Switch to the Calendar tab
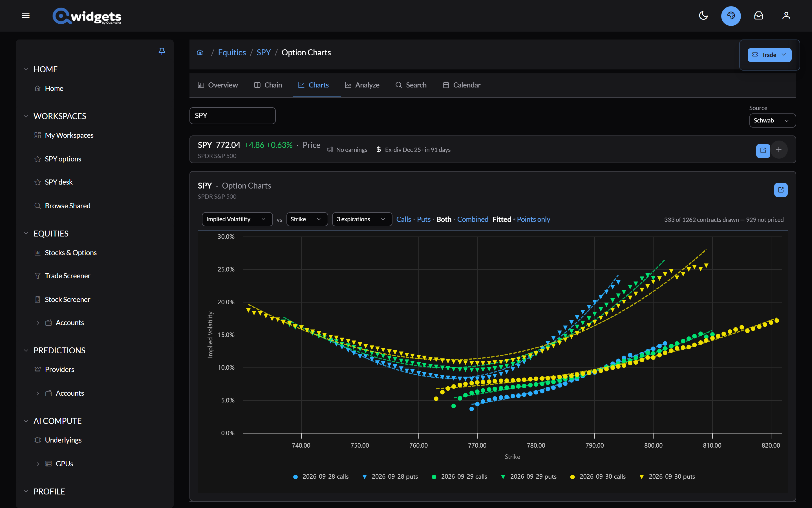This screenshot has width=812, height=508. point(461,85)
